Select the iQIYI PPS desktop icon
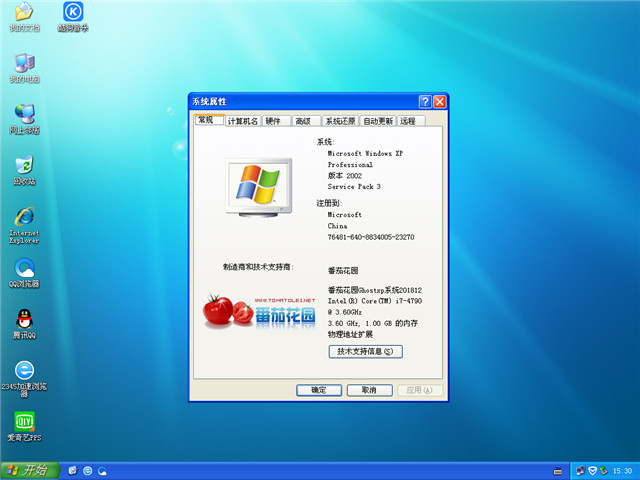This screenshot has height=480, width=640. click(x=24, y=427)
